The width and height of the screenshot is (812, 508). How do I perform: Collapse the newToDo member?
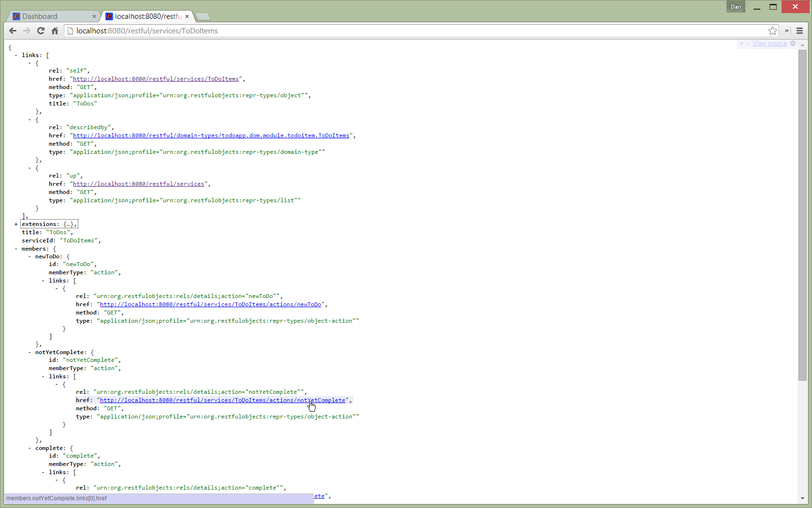29,256
